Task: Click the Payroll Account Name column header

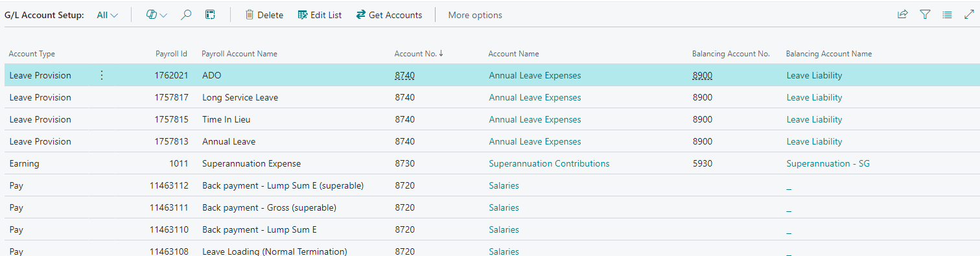Action: point(239,54)
